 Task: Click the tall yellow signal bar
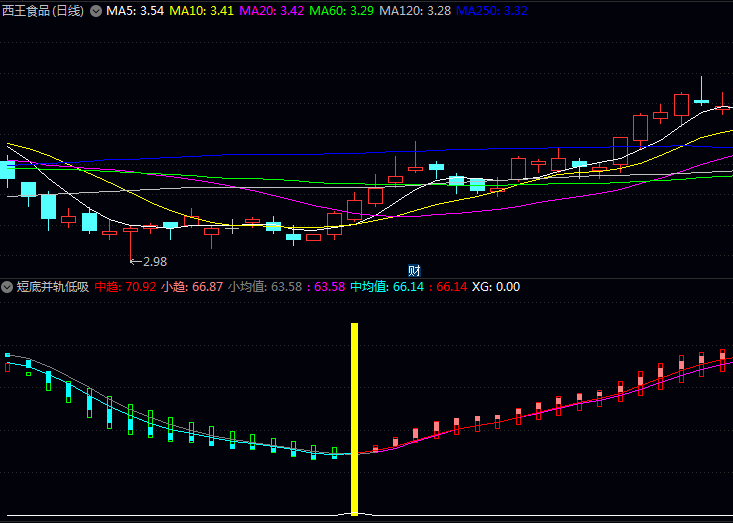click(x=354, y=418)
